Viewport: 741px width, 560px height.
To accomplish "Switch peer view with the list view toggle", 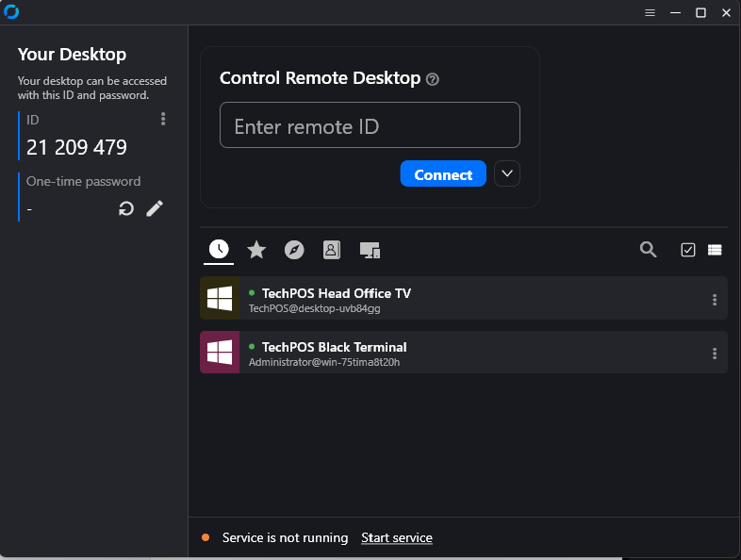I will tap(715, 250).
